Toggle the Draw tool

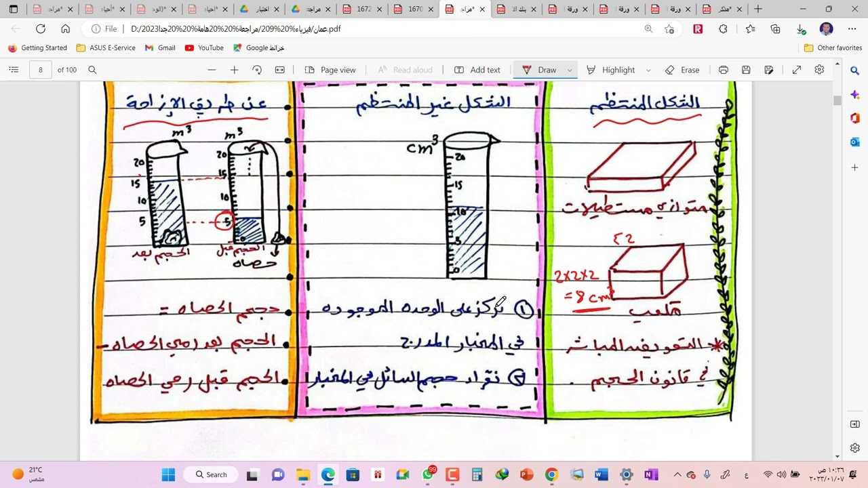(540, 70)
